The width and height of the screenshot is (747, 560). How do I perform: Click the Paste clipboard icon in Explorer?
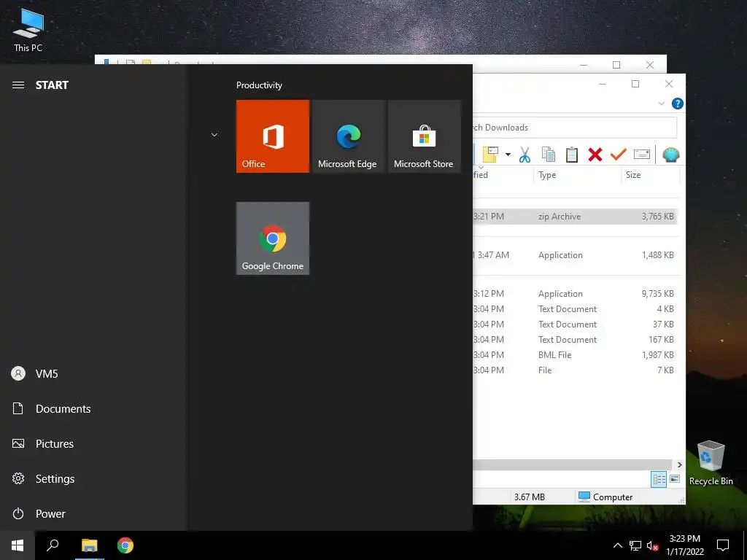(x=572, y=155)
